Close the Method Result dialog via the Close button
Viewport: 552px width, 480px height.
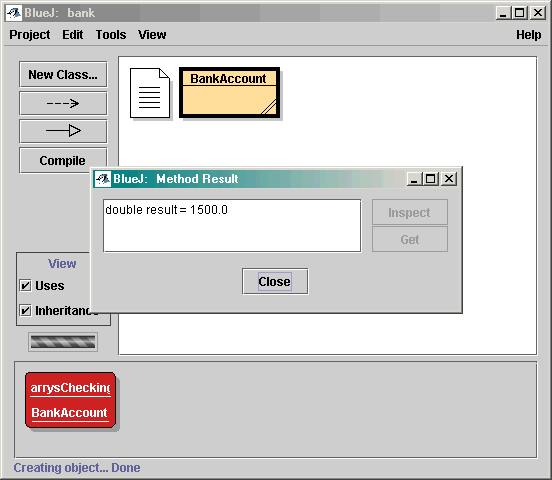click(x=275, y=281)
